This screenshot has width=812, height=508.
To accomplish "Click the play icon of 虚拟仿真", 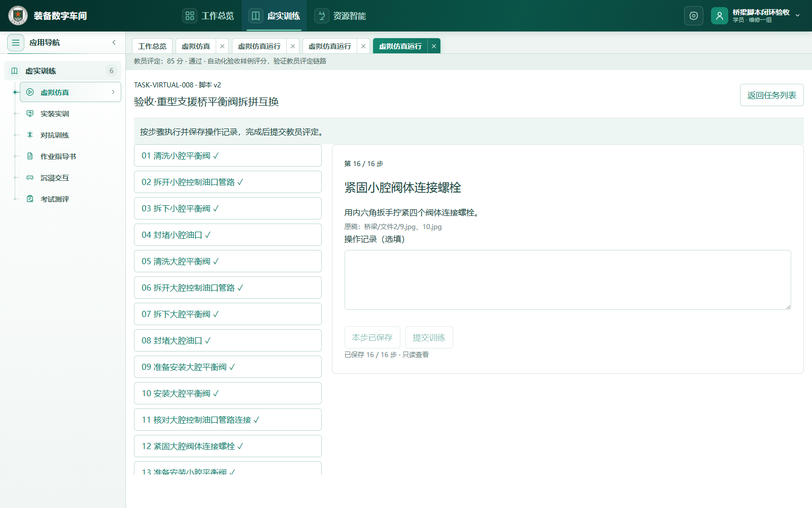I will 30,92.
